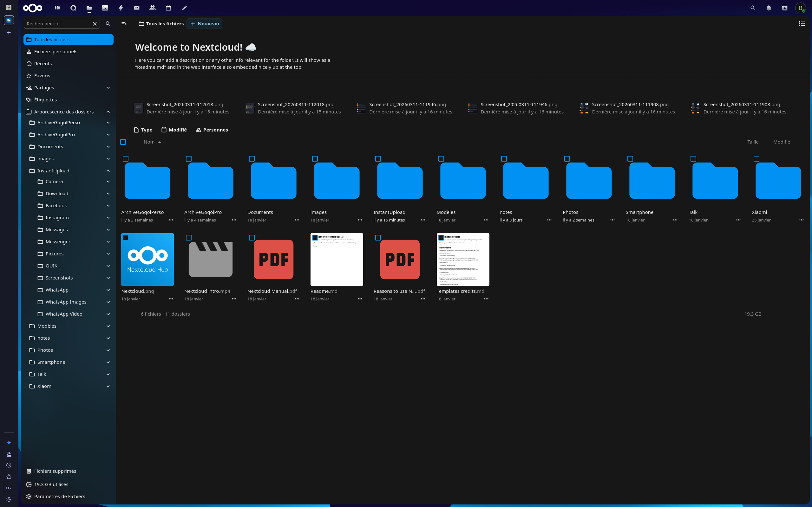The width and height of the screenshot is (812, 507).
Task: Collapse the navigation sidebar toggle icon
Action: 124,24
